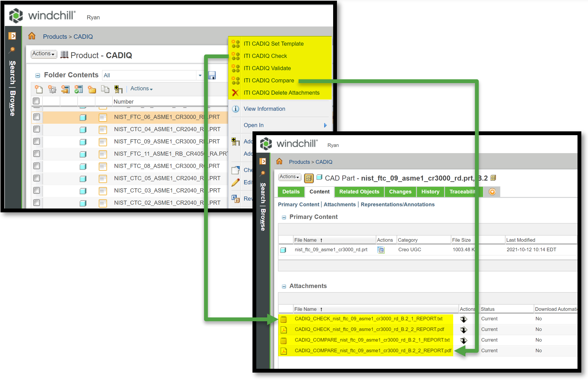This screenshot has height=380, width=588.
Task: Click the orange plus new-tab icon after Traceability
Action: (x=492, y=192)
